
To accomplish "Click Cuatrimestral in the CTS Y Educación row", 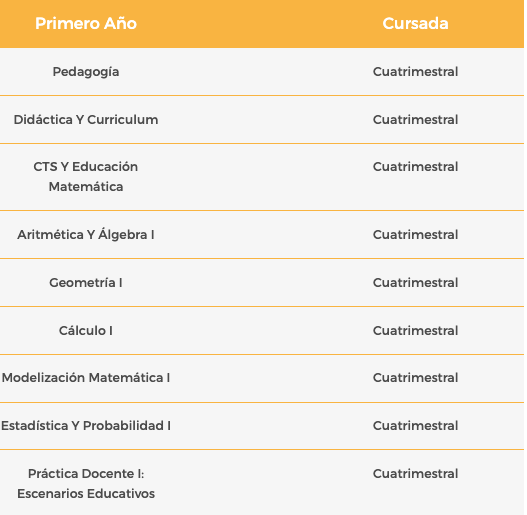I will [x=415, y=167].
